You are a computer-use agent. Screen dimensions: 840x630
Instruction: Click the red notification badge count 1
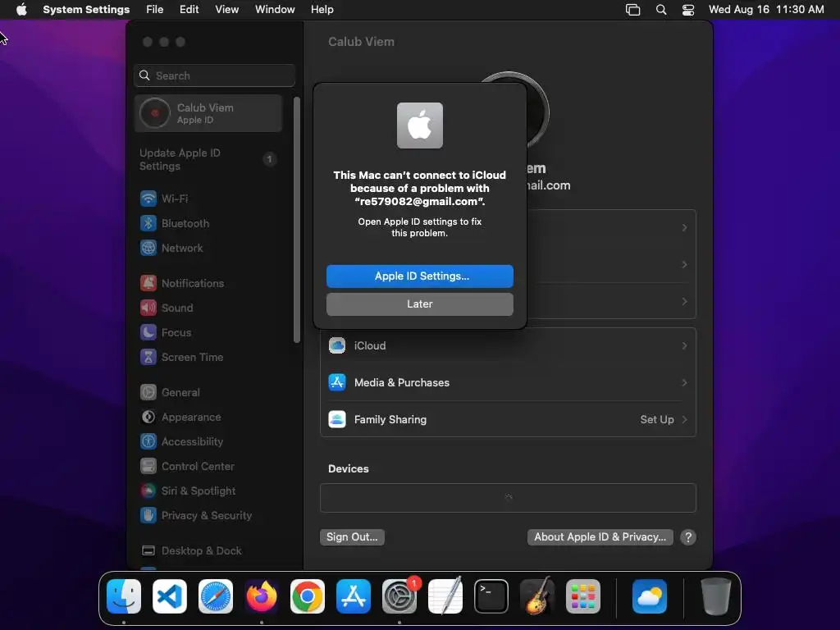pos(414,583)
